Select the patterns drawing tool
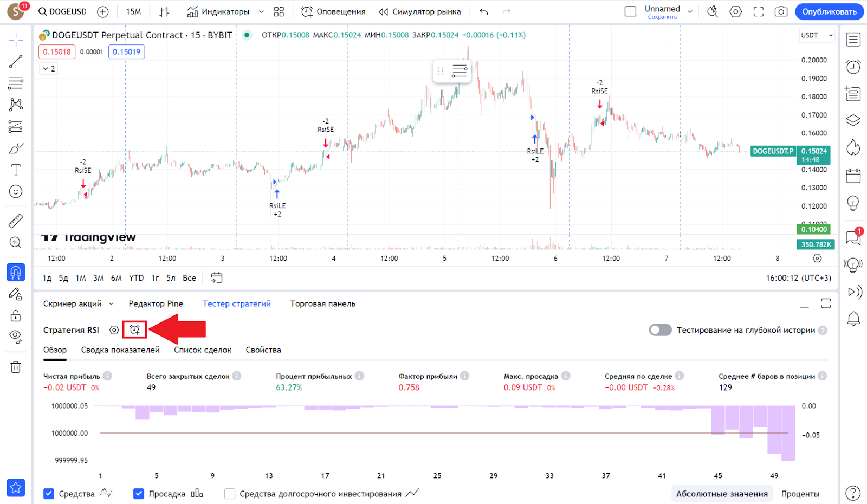The width and height of the screenshot is (867, 504). [x=16, y=105]
